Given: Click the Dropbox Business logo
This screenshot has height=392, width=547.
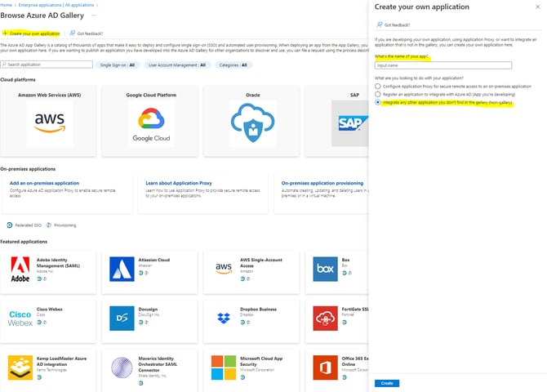Looking at the screenshot, I should point(224,318).
